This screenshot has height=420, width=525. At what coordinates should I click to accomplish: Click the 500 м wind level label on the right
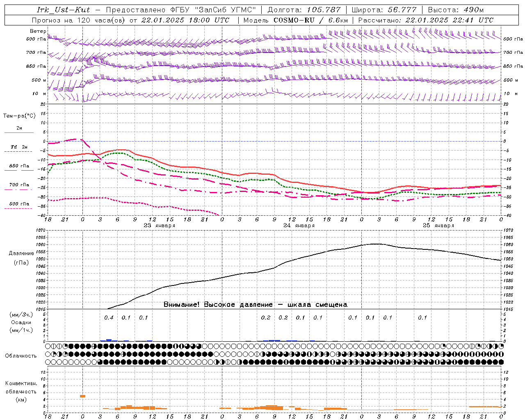click(510, 80)
